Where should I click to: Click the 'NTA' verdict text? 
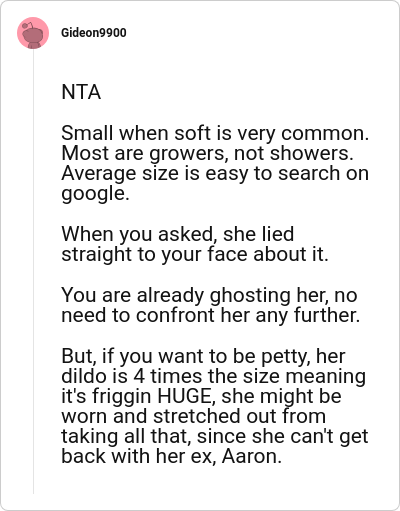(81, 92)
